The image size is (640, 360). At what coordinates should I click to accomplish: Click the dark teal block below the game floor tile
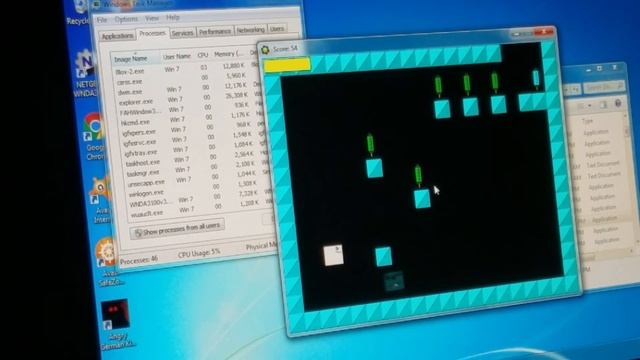[394, 281]
